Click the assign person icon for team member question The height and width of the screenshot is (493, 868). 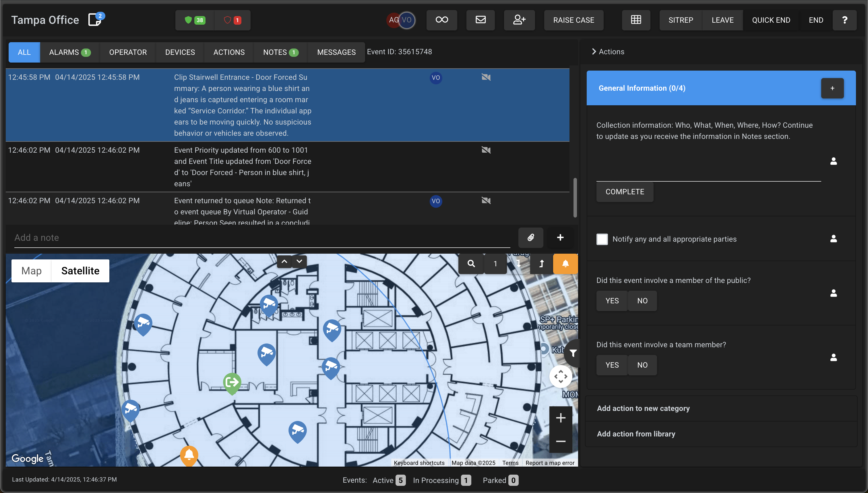point(834,357)
